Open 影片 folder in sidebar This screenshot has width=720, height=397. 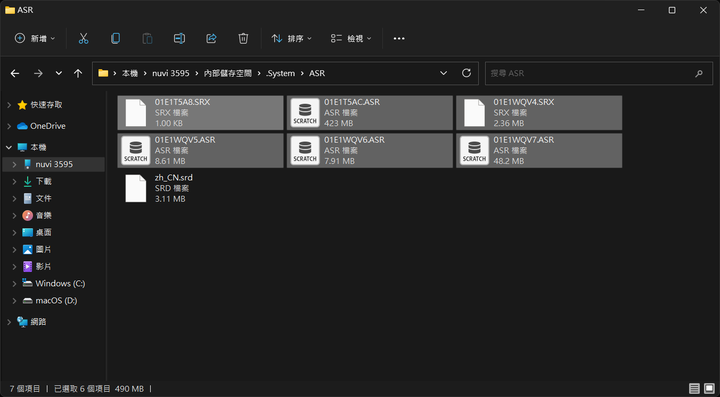[44, 266]
